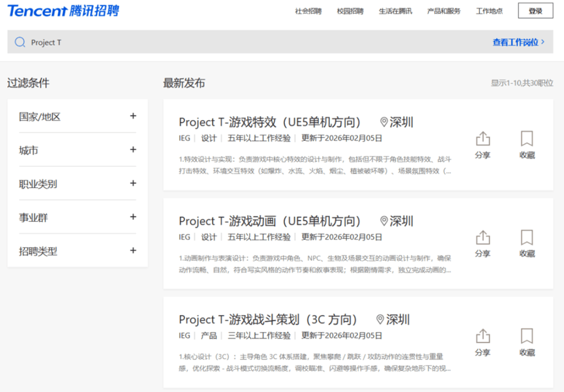Expand the 国家/地区 filter
This screenshot has height=392, width=564.
133,116
